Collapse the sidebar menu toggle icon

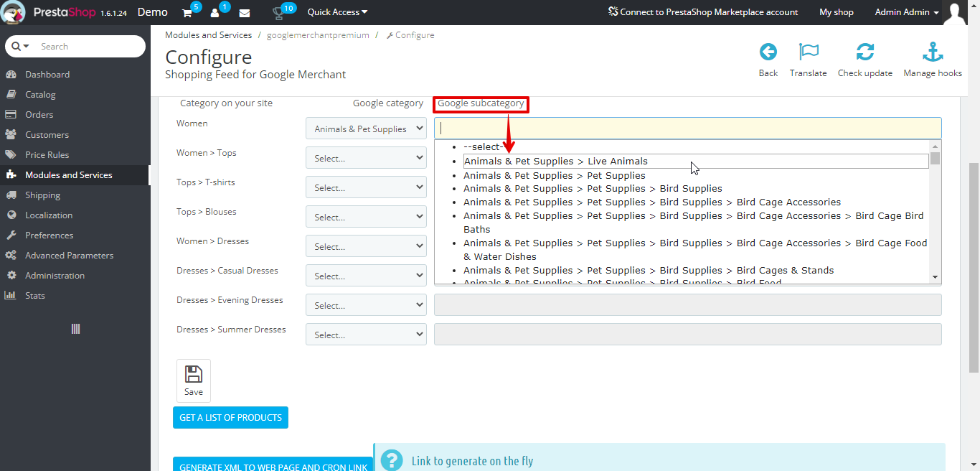pos(75,329)
